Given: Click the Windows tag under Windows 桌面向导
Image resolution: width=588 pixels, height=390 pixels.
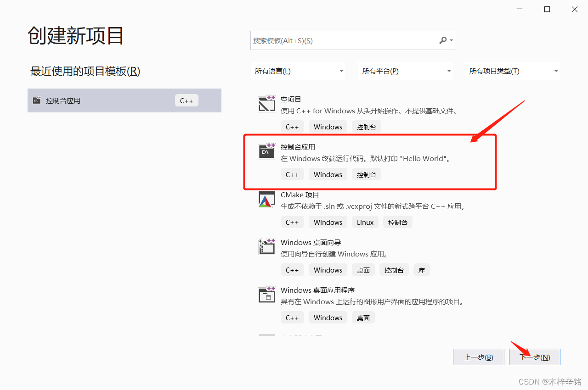Looking at the screenshot, I should 328,270.
